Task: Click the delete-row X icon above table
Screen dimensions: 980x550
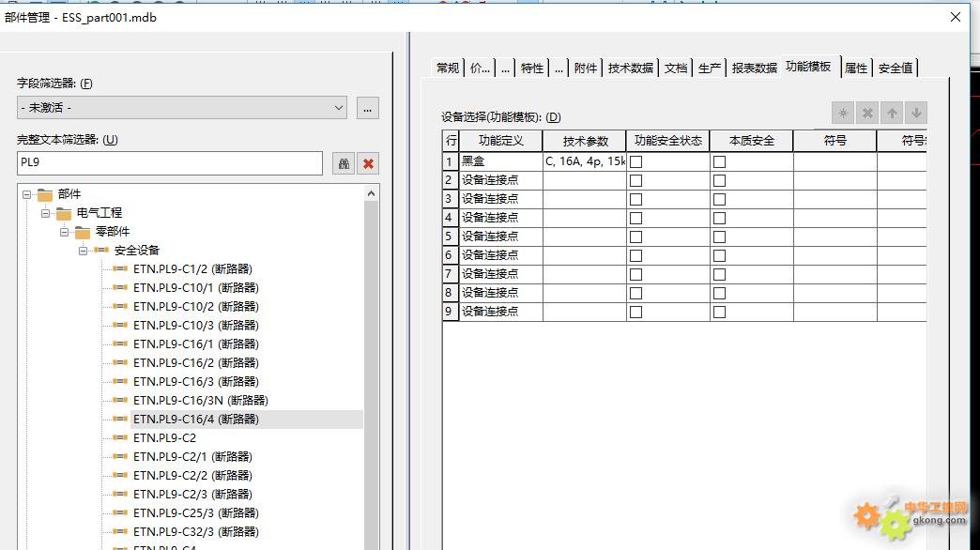Action: coord(867,114)
